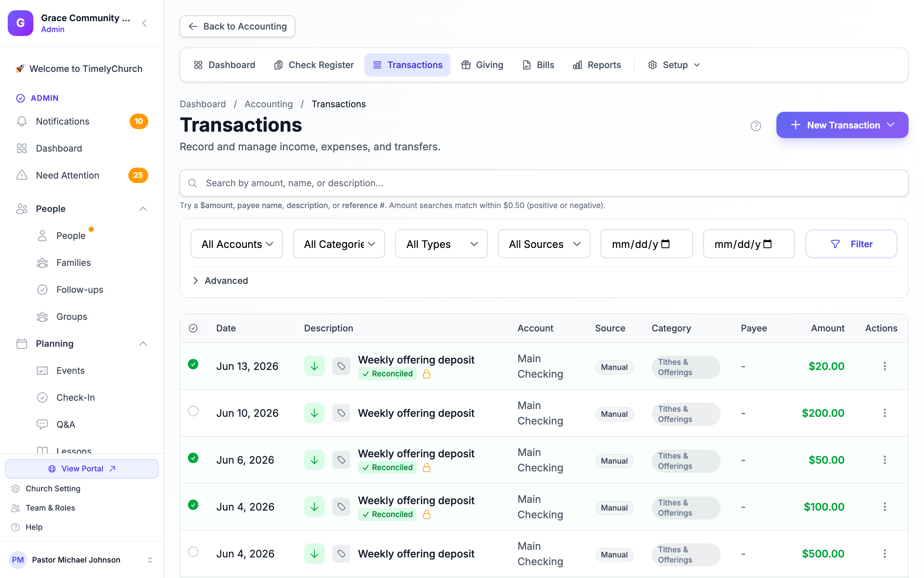Click the tag icon in the Jun 13, 2026 row

point(341,366)
